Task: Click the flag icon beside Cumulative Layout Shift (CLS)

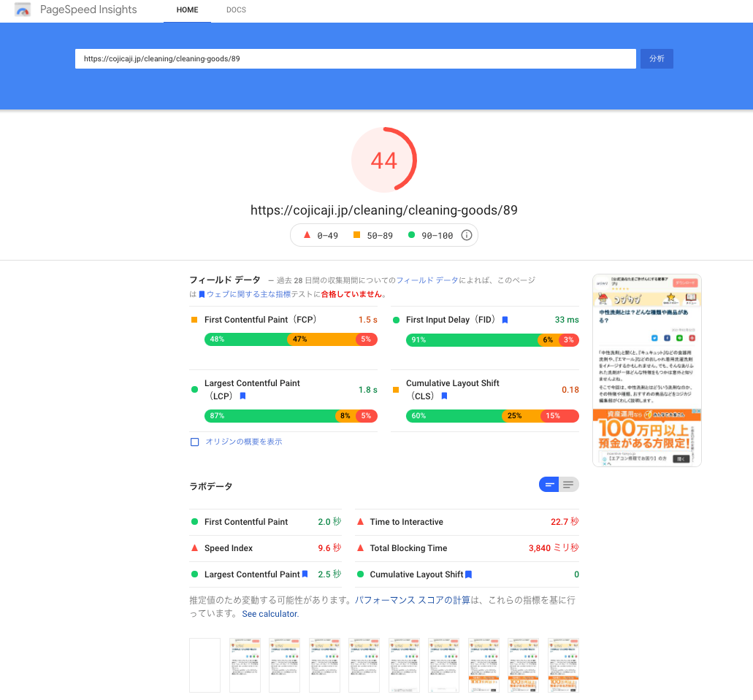Action: (445, 395)
